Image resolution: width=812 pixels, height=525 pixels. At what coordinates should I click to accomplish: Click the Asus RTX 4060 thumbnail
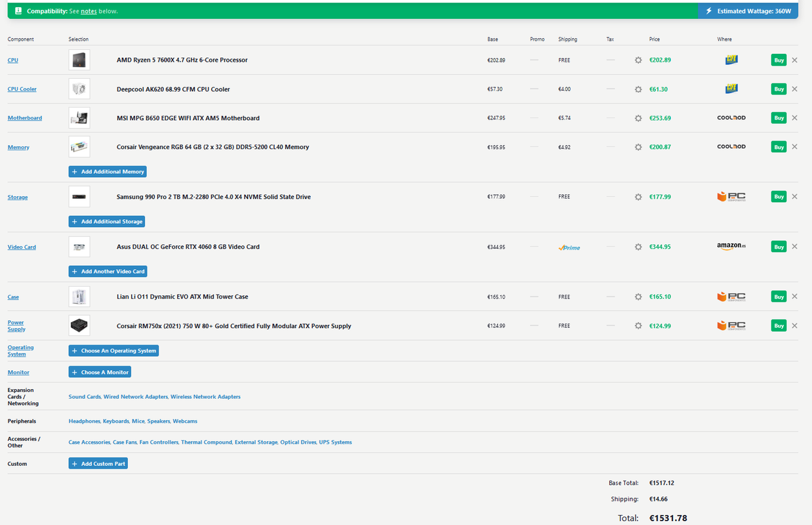tap(79, 246)
